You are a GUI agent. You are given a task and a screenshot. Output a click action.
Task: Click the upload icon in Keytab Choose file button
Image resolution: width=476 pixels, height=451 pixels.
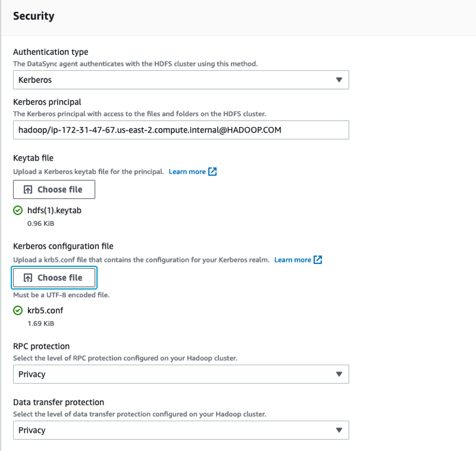28,189
